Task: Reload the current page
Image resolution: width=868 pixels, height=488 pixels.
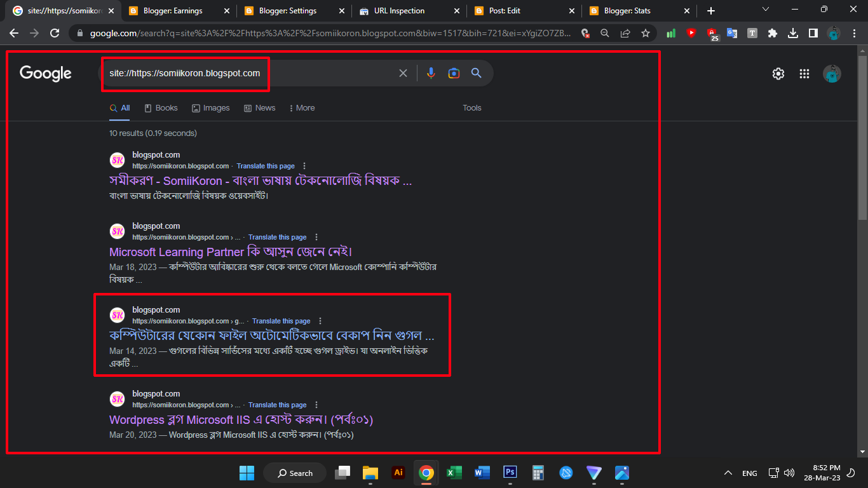Action: (x=55, y=33)
